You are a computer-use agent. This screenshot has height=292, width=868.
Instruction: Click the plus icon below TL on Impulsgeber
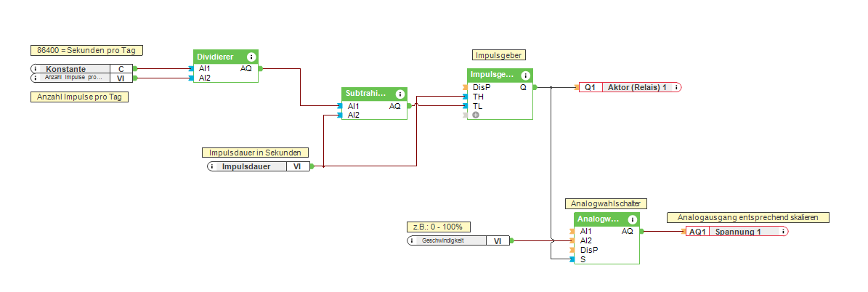pyautogui.click(x=475, y=115)
